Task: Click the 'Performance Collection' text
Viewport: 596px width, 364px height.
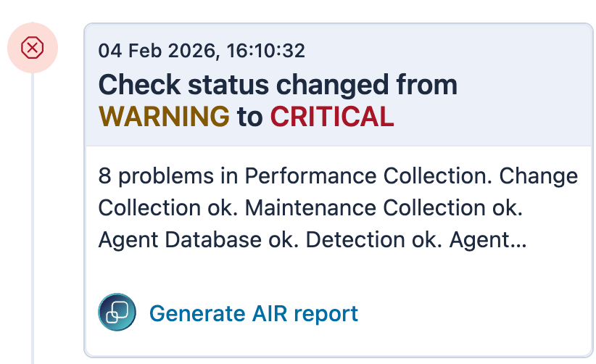Action: tap(368, 176)
